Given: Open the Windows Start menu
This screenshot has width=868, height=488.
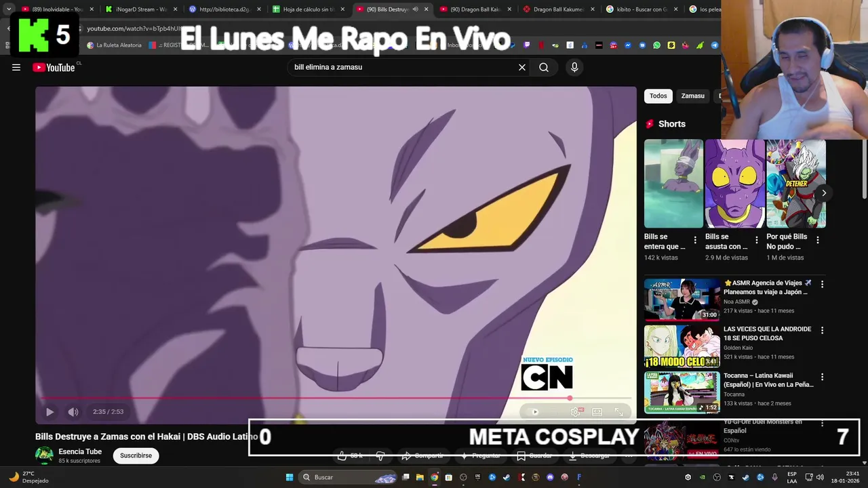Looking at the screenshot, I should [290, 477].
